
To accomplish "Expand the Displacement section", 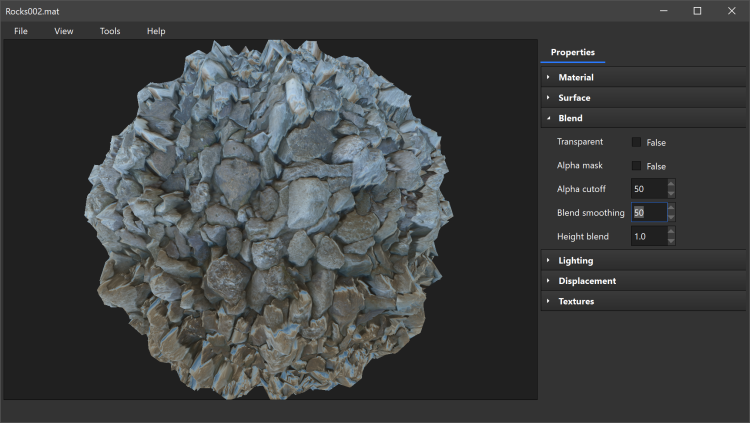I will pos(587,281).
